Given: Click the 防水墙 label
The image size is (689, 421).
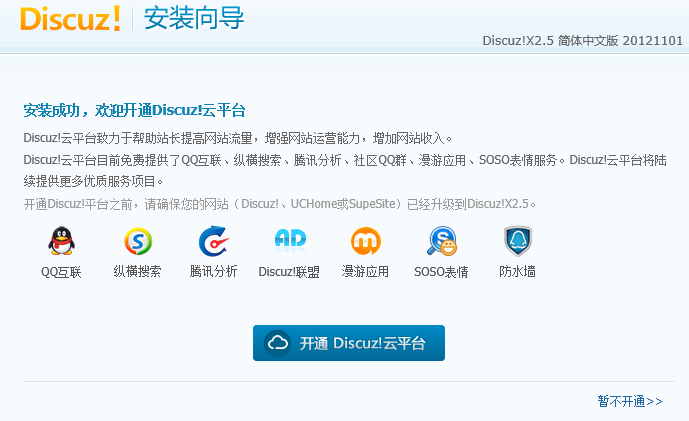Looking at the screenshot, I should tap(517, 272).
